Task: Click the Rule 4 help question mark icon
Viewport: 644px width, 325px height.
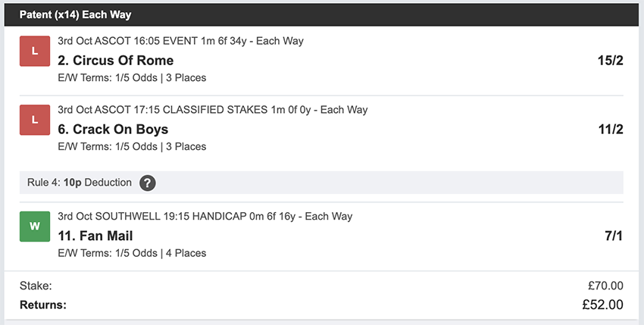Action: point(148,183)
